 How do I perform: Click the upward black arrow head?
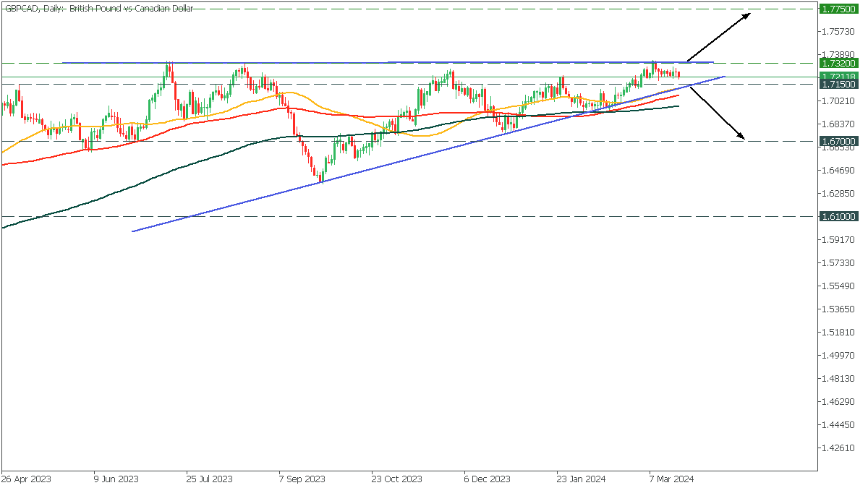pyautogui.click(x=750, y=15)
